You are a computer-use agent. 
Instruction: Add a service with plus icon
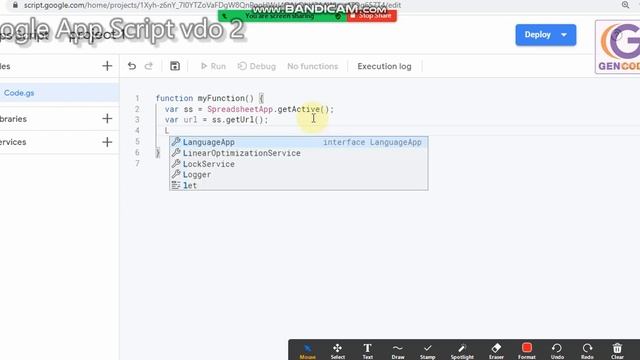pyautogui.click(x=107, y=142)
